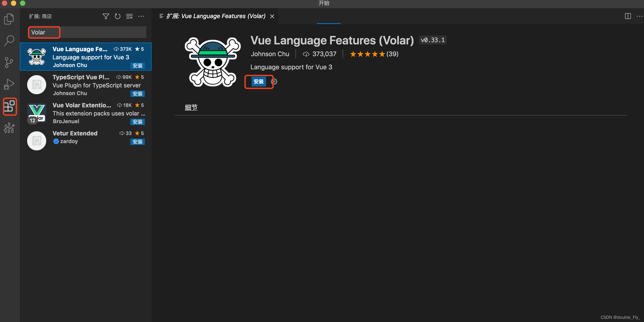Click the Volar skull logo image
Image resolution: width=644 pixels, height=322 pixels.
[x=213, y=62]
